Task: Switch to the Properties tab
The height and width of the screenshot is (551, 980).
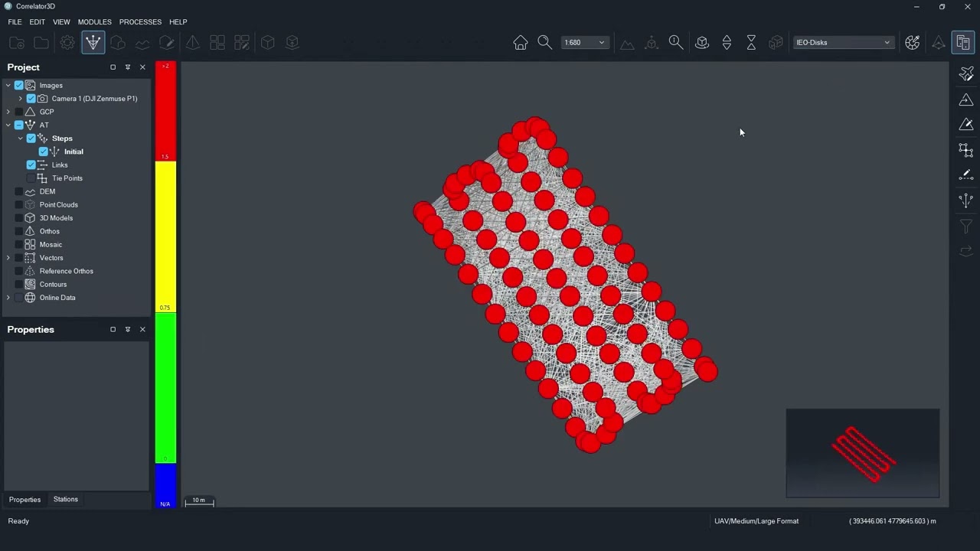Action: 24,500
